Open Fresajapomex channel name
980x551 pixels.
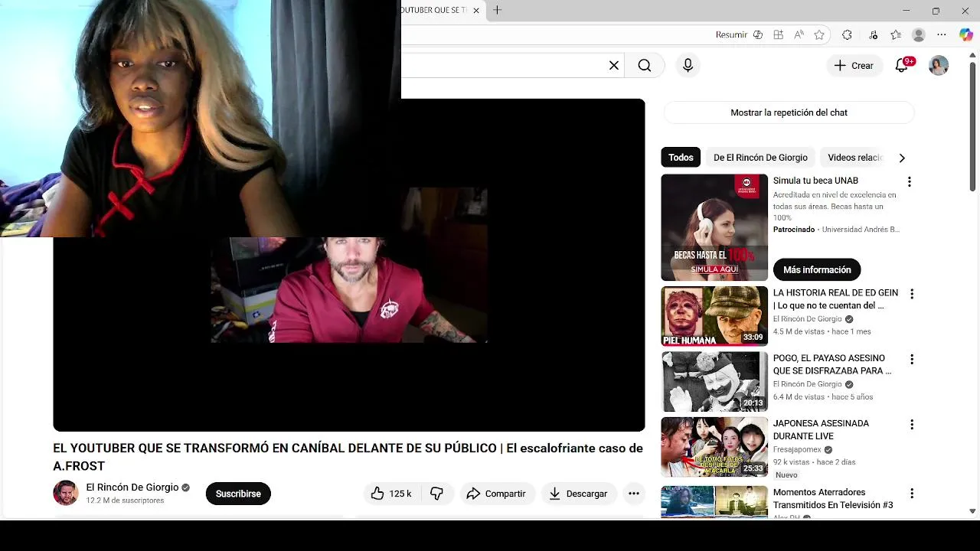797,450
